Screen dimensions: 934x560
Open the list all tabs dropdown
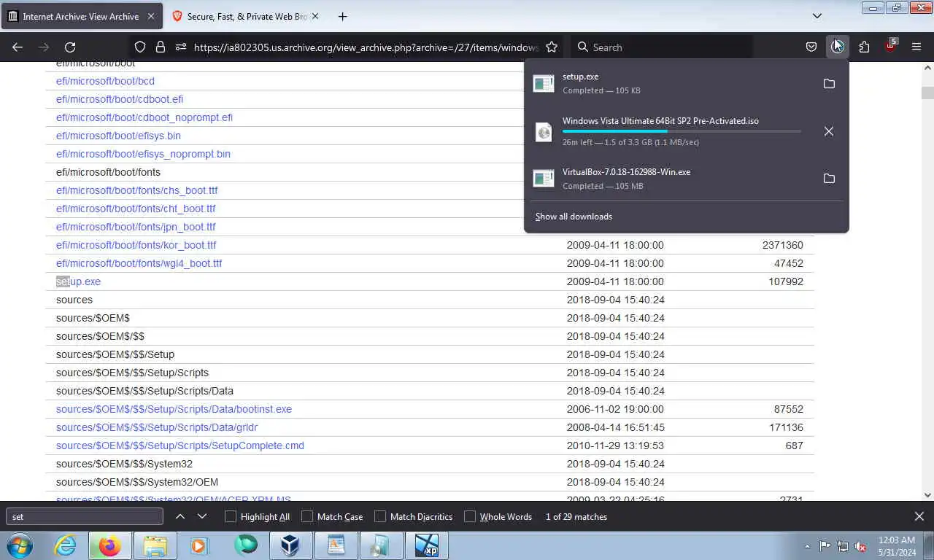[817, 16]
